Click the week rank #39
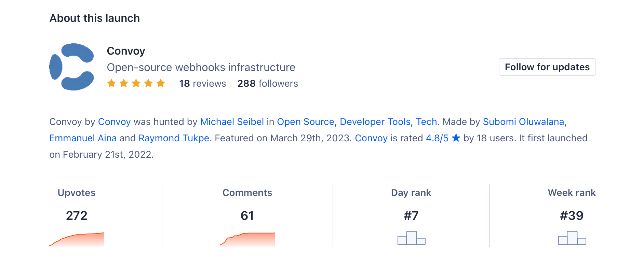The width and height of the screenshot is (644, 269). 572,215
